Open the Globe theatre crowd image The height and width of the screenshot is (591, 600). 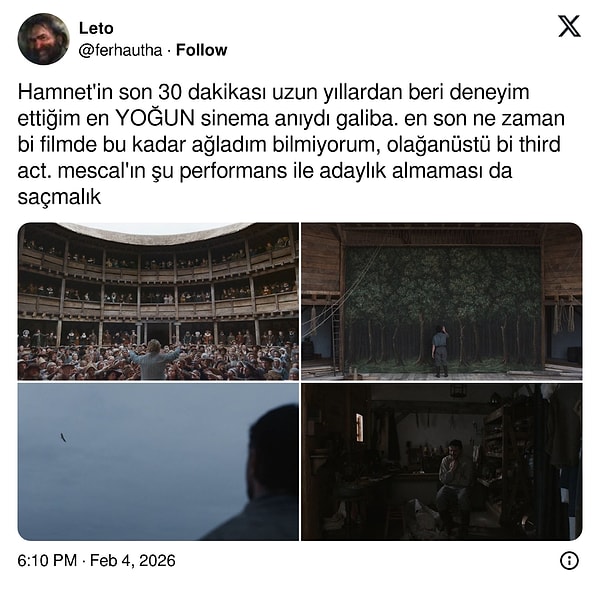[x=158, y=301]
